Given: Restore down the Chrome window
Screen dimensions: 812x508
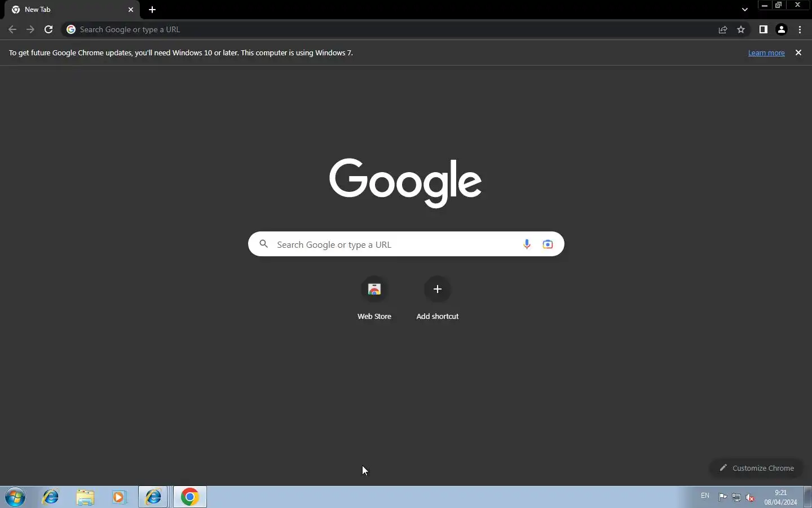Looking at the screenshot, I should pos(779,5).
